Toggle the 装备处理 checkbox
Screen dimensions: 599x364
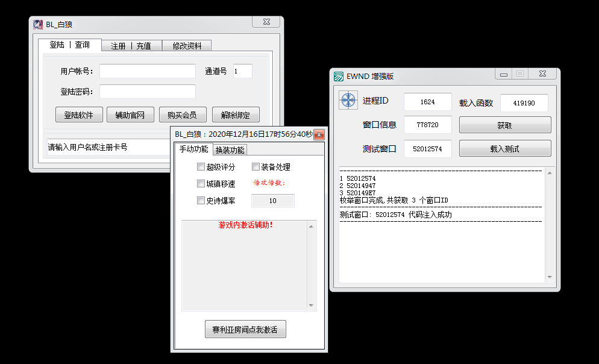(256, 167)
